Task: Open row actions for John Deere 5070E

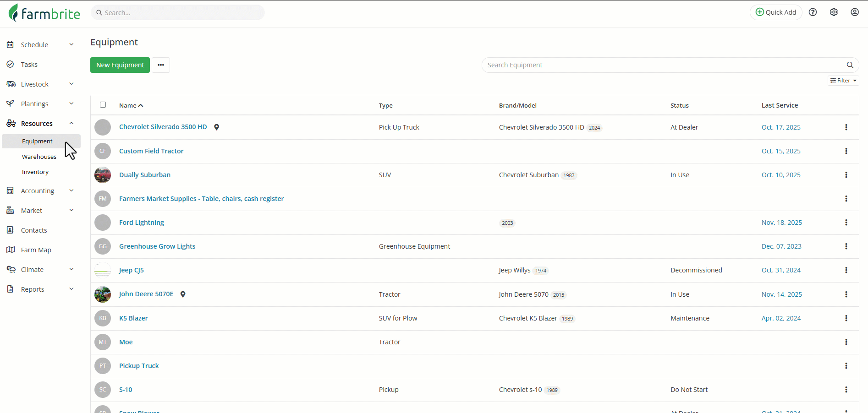Action: (x=846, y=294)
